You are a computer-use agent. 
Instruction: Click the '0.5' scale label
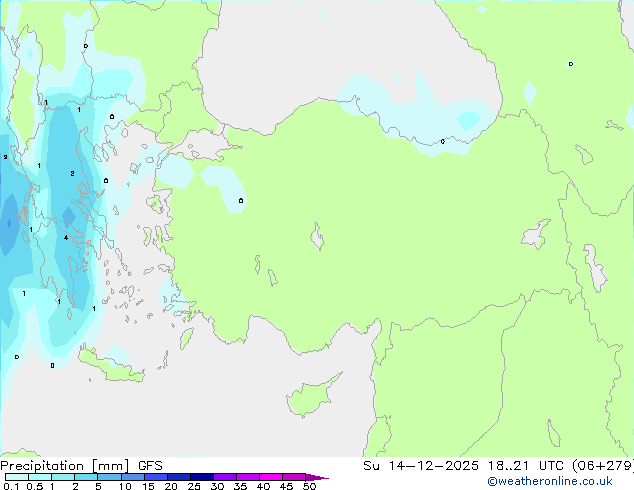pyautogui.click(x=35, y=486)
